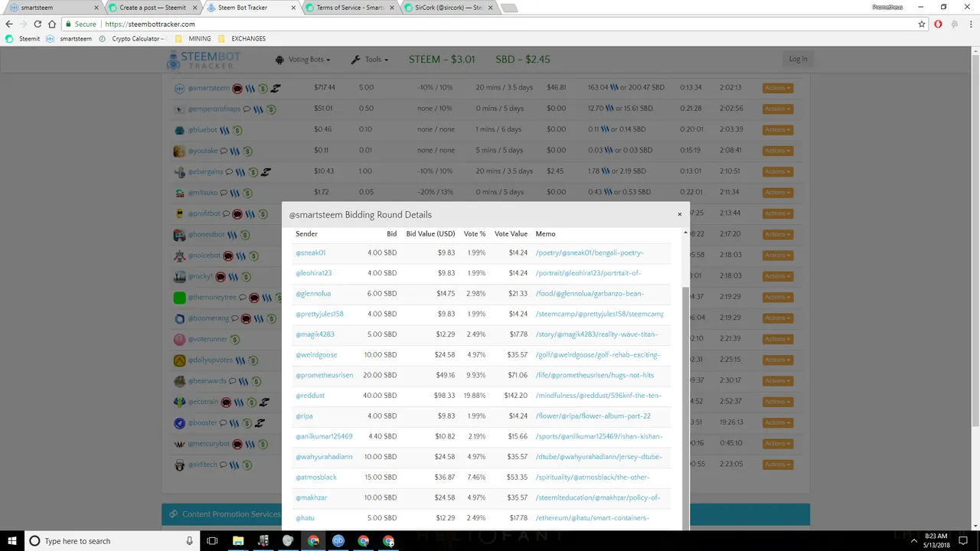This screenshot has width=980, height=551.
Task: Click the Steem logo icon beside @smartsteem
Action: (x=250, y=88)
